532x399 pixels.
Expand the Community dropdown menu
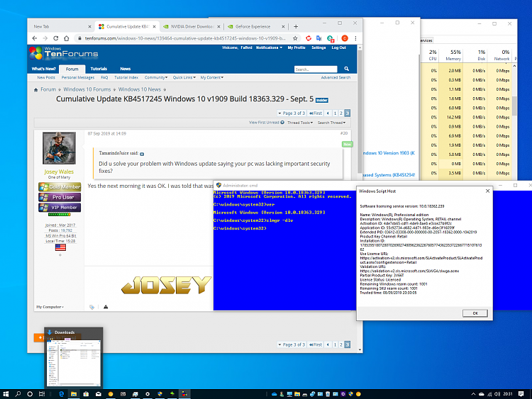pyautogui.click(x=156, y=77)
